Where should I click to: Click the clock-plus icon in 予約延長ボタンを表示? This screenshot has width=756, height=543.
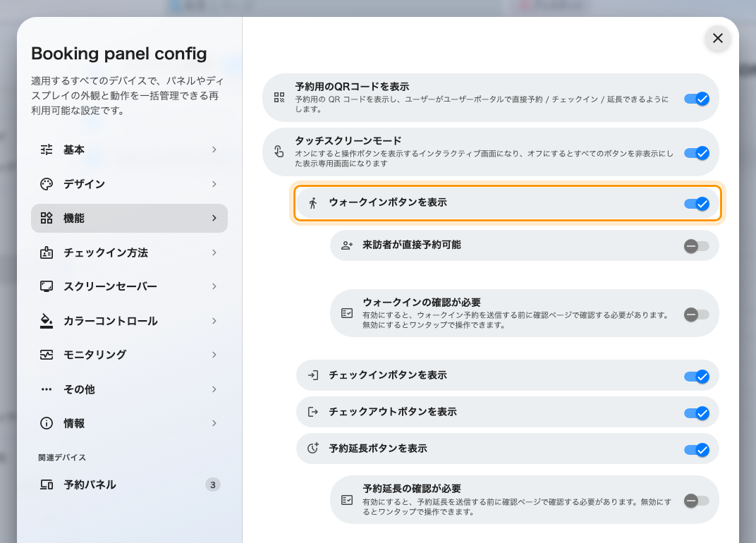coord(313,448)
